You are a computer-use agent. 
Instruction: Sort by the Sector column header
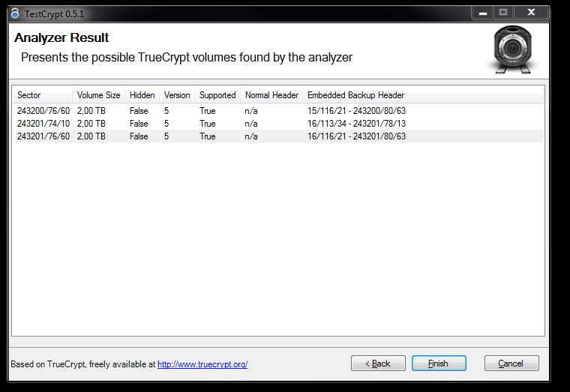pyautogui.click(x=43, y=95)
